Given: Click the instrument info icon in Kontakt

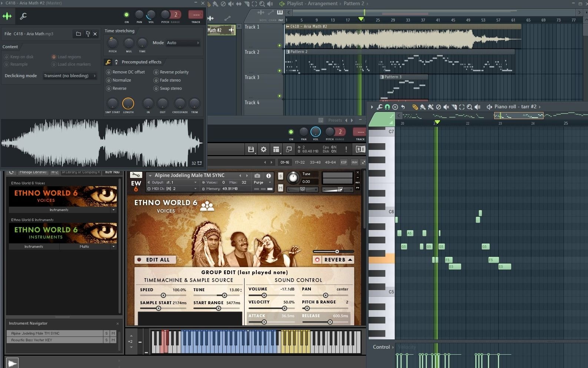Looking at the screenshot, I should coord(269,175).
